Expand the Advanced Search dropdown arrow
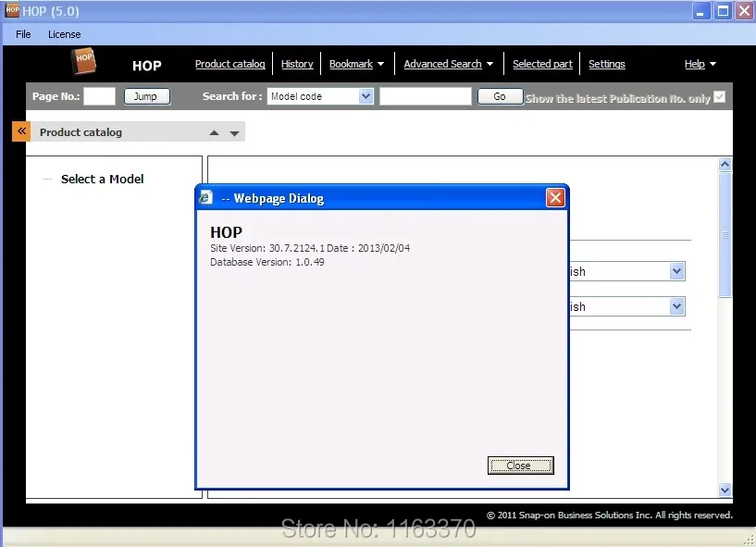The height and width of the screenshot is (547, 756). click(490, 64)
